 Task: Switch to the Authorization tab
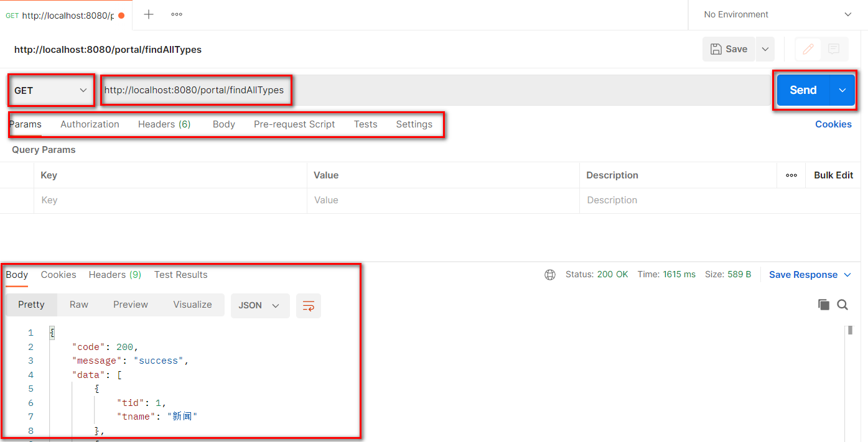pyautogui.click(x=90, y=124)
